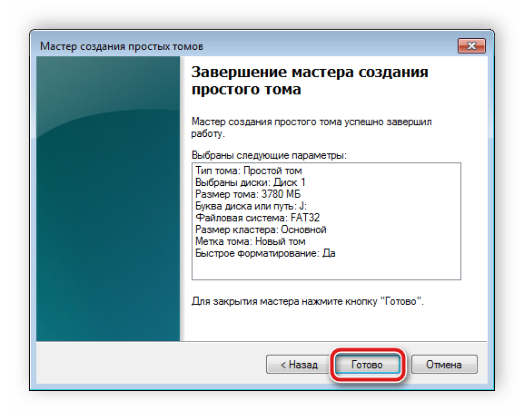The width and height of the screenshot is (524, 420).
Task: Click the text 'Мастер создания простого тома успешно завершил'
Action: click(311, 122)
